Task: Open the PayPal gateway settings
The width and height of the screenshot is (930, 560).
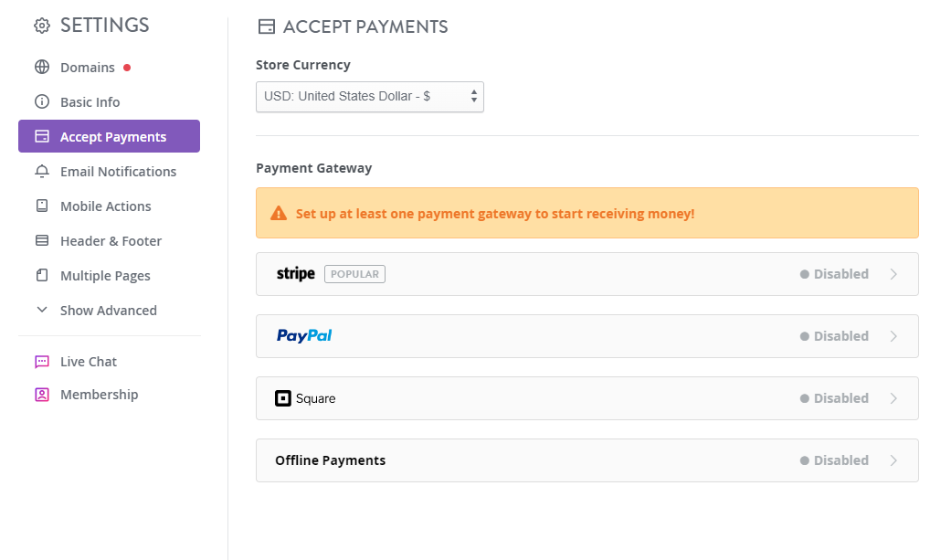Action: tap(587, 336)
